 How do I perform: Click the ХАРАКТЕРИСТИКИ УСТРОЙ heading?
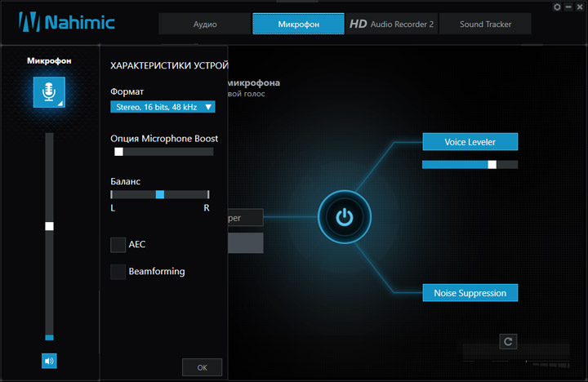(x=169, y=65)
